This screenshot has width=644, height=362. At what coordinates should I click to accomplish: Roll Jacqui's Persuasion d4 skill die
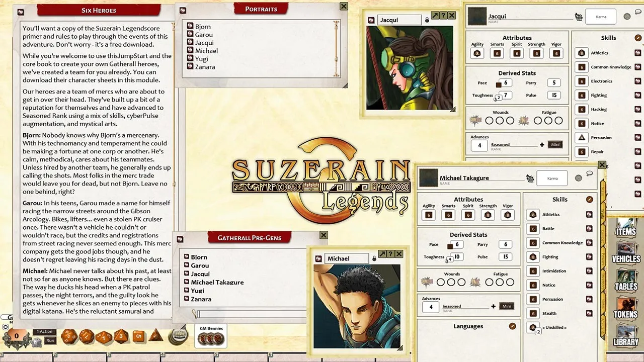pos(582,137)
